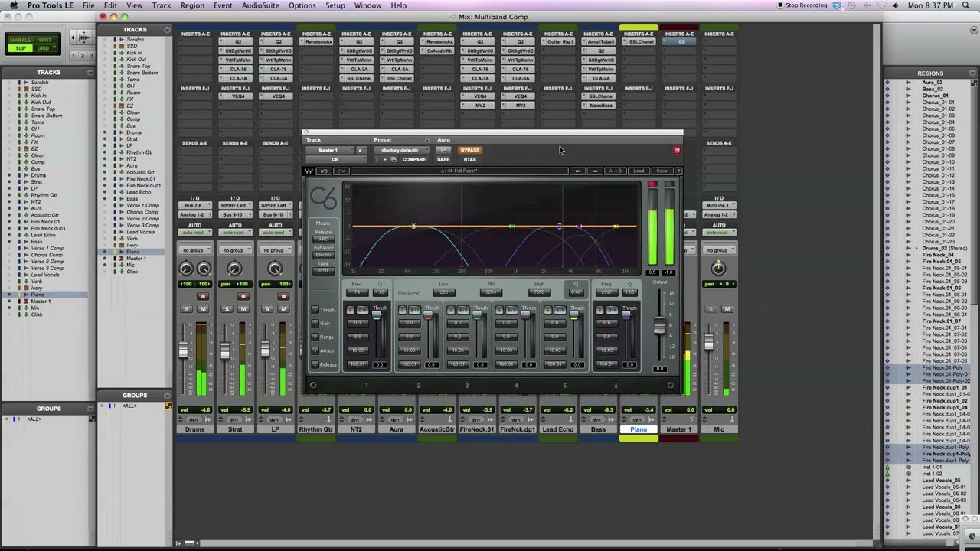
Task: Bypass band 1 with its BYP button
Action: (363, 310)
